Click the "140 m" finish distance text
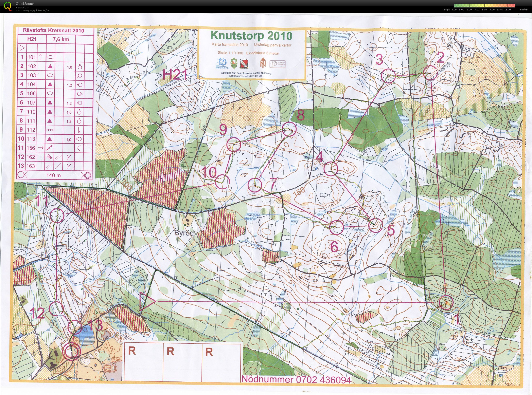 pyautogui.click(x=54, y=175)
